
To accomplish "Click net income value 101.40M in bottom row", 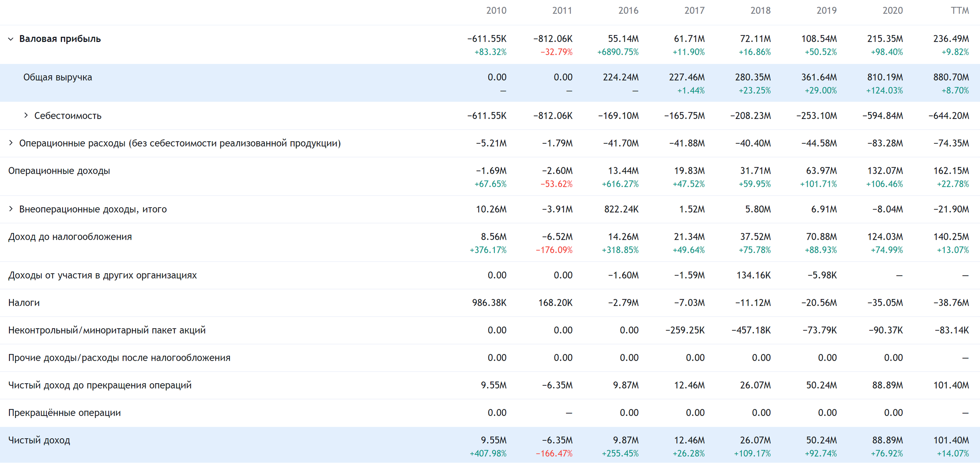I will pos(951,440).
